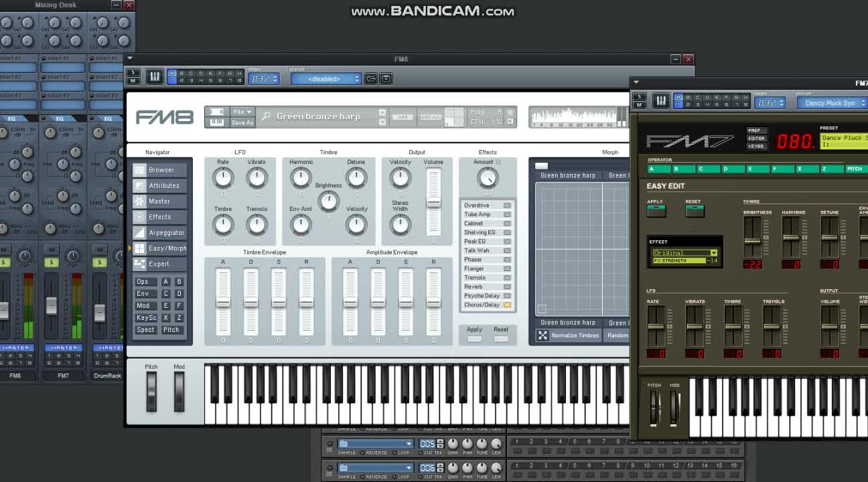Click Save As in FM8 header
The width and height of the screenshot is (868, 482).
point(242,123)
